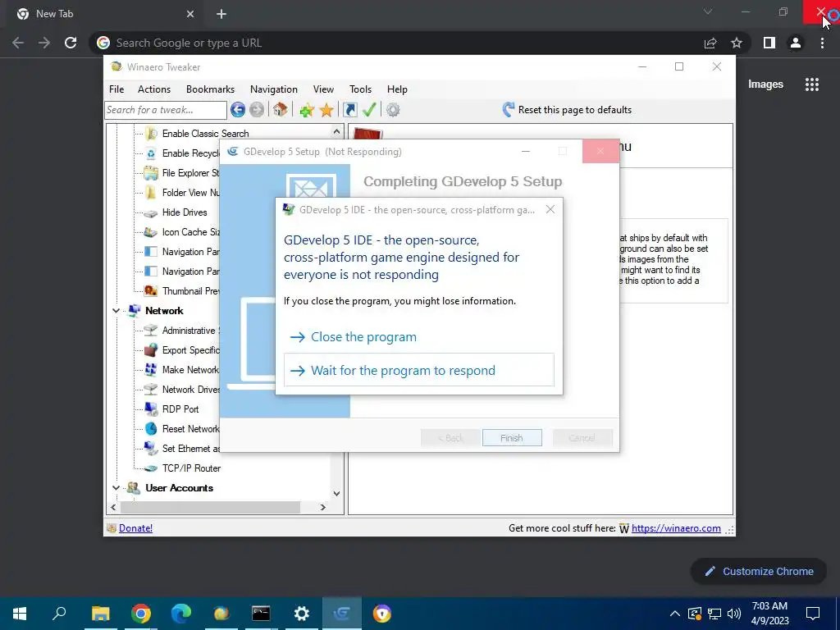Click the share page icon in address bar
The width and height of the screenshot is (840, 630).
point(710,43)
